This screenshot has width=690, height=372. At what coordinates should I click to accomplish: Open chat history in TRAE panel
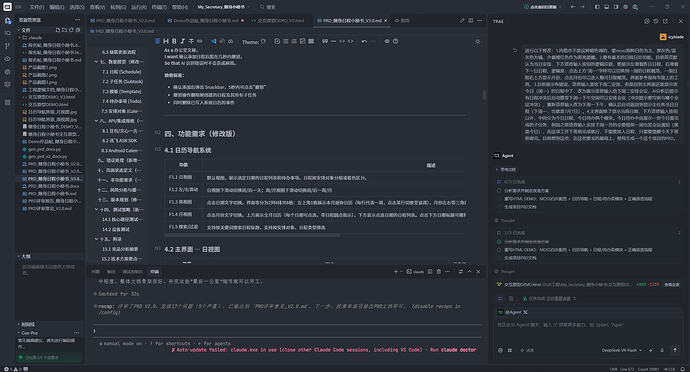click(656, 21)
